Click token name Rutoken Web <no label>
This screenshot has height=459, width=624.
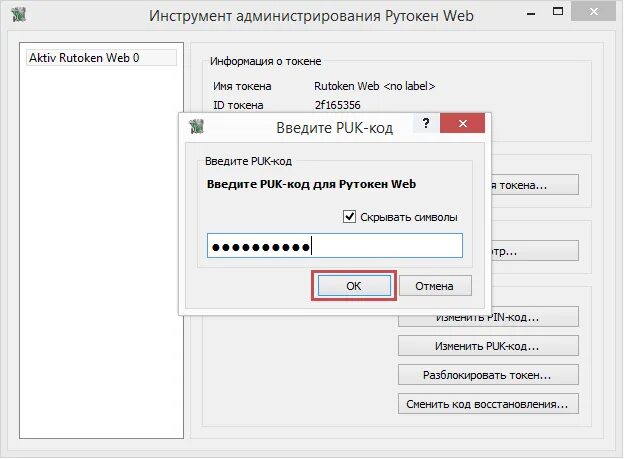pos(374,86)
